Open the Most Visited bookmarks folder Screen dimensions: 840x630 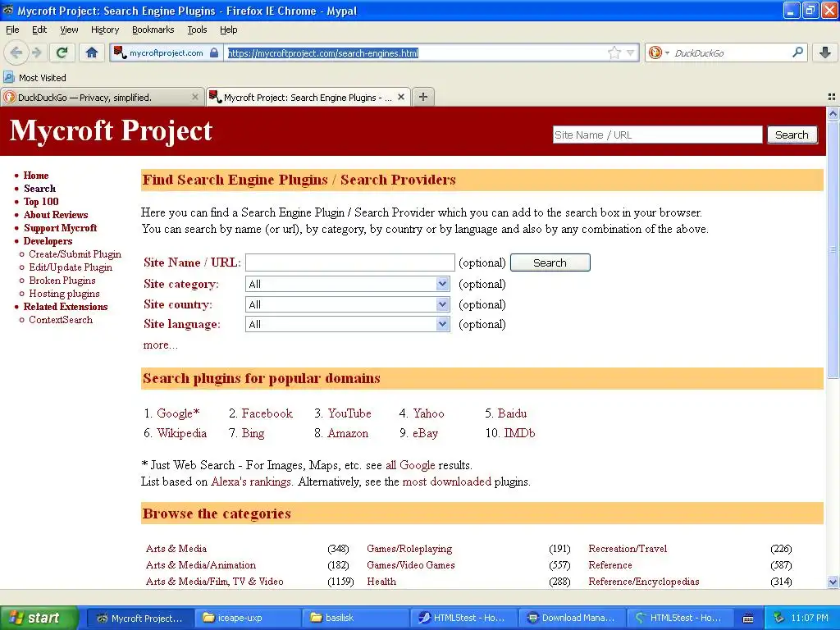pos(35,78)
